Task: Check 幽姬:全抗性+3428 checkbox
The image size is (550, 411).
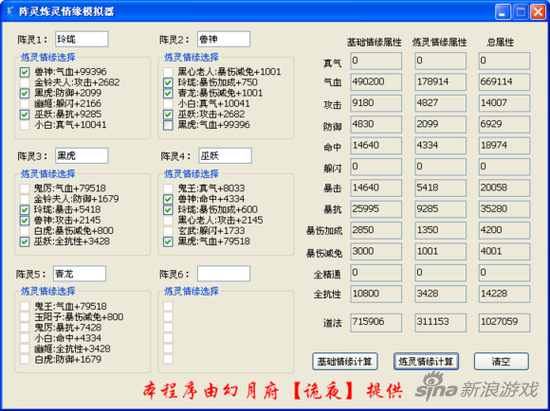Action: [x=25, y=349]
